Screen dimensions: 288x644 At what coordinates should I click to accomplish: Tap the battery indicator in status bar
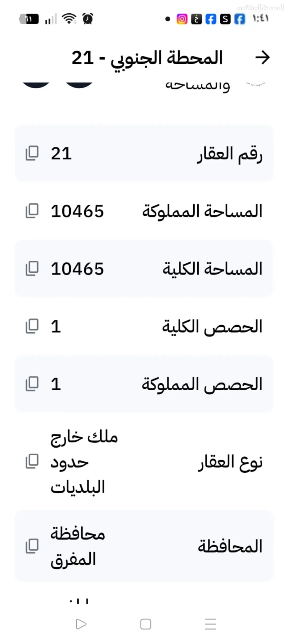point(29,19)
